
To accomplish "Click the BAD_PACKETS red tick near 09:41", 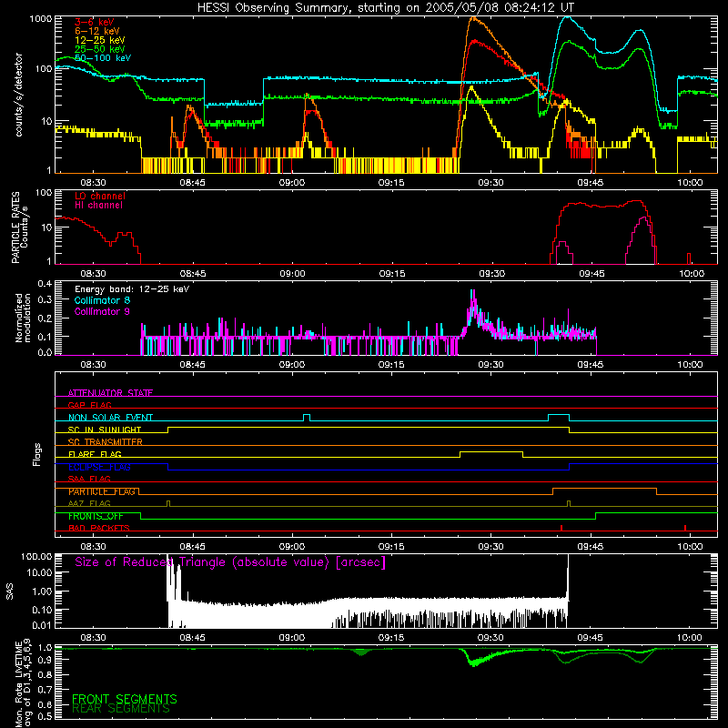I will (561, 528).
